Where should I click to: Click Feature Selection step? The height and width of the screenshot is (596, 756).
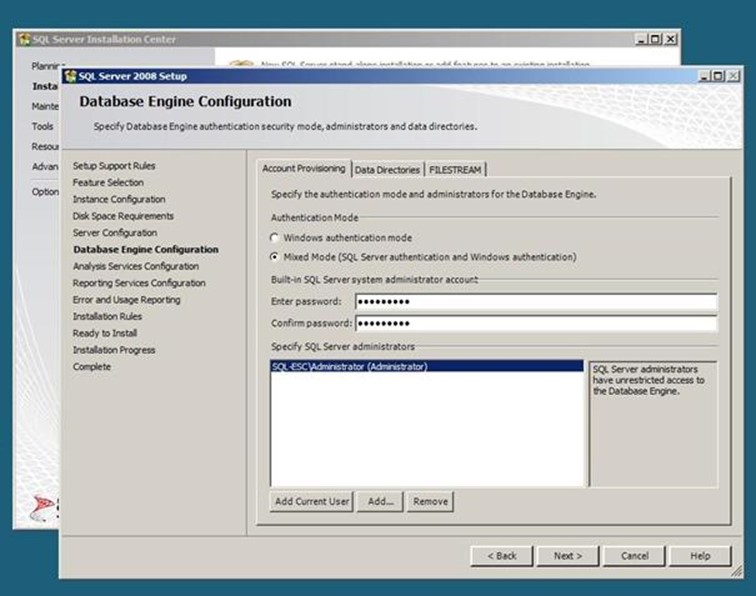point(108,182)
